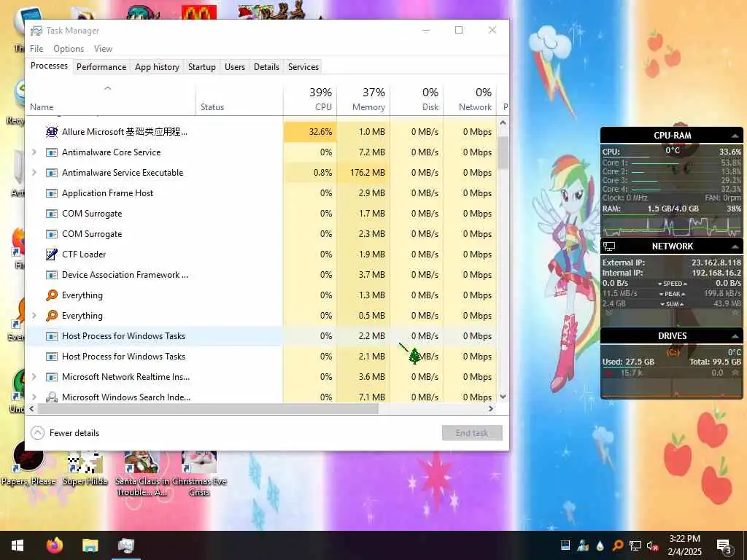Expand the Microsoft Windows Search Indexer row
This screenshot has width=747, height=560.
[x=34, y=397]
